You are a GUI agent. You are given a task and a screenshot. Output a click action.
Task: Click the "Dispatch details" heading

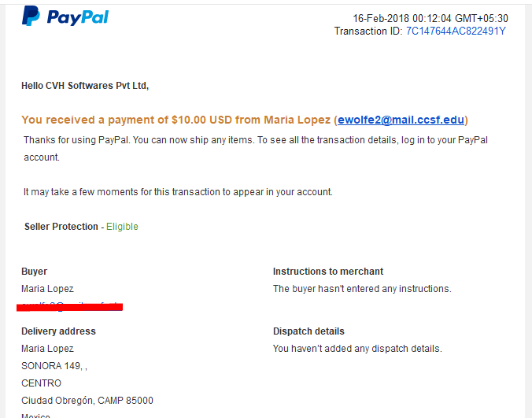point(308,331)
